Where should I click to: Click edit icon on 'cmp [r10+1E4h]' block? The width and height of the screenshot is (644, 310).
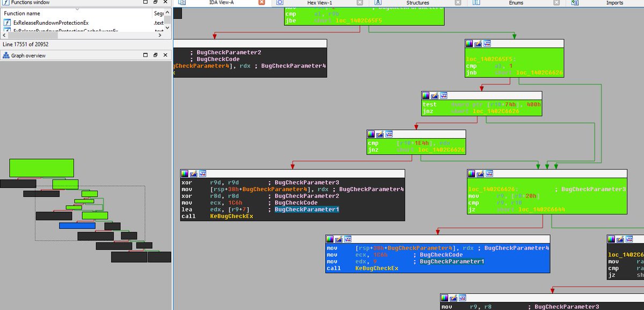380,134
